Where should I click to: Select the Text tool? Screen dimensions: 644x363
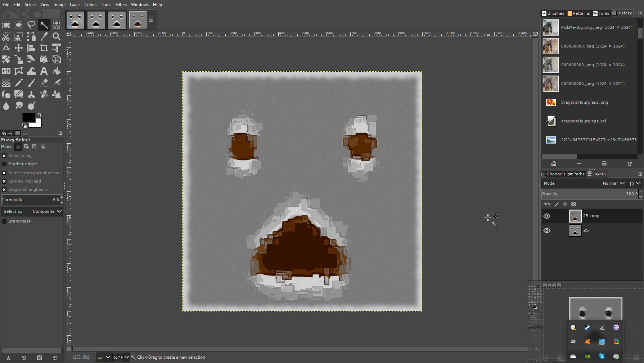click(44, 71)
